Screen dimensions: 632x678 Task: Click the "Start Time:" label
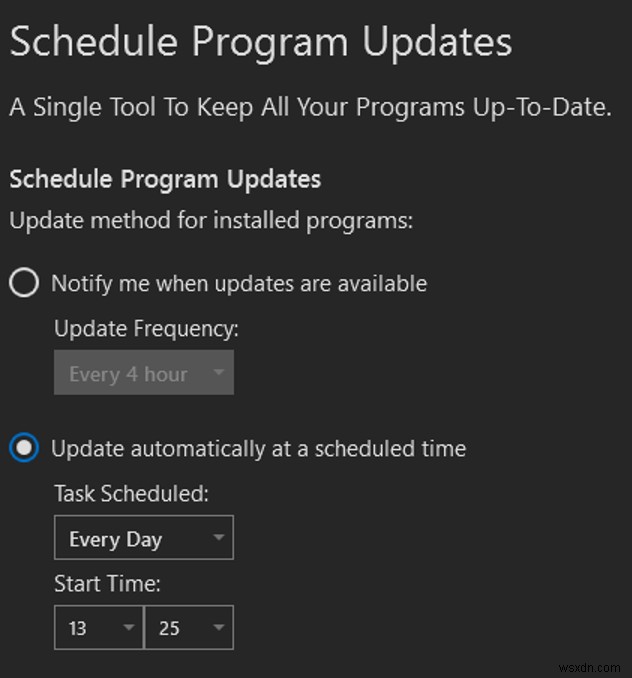point(107,583)
